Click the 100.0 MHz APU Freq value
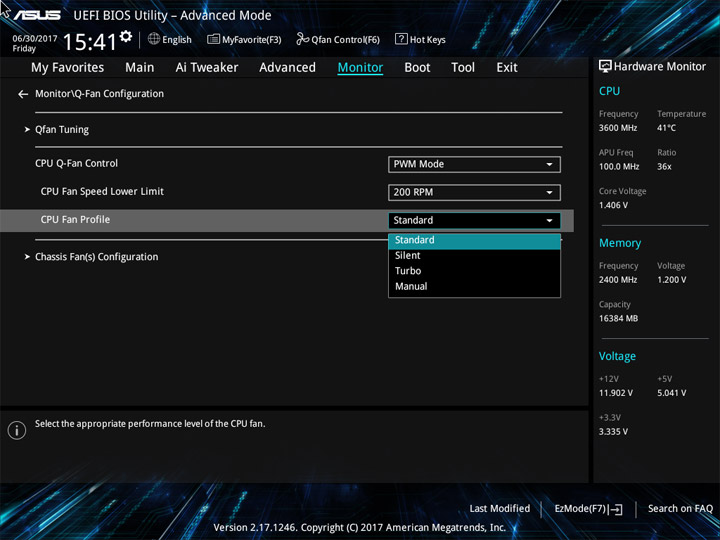Image resolution: width=720 pixels, height=540 pixels. click(619, 167)
